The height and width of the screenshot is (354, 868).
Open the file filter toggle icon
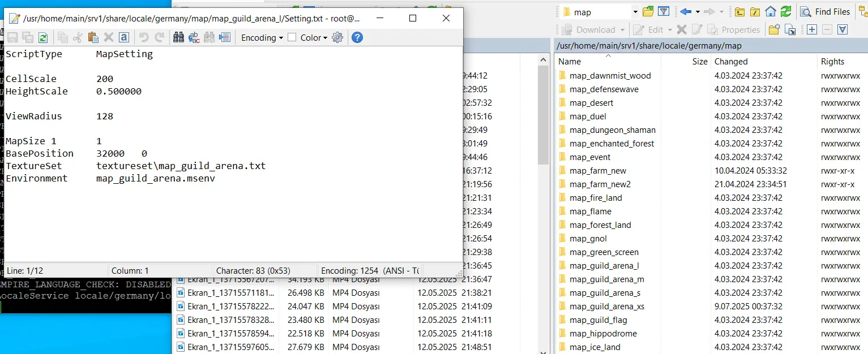664,12
